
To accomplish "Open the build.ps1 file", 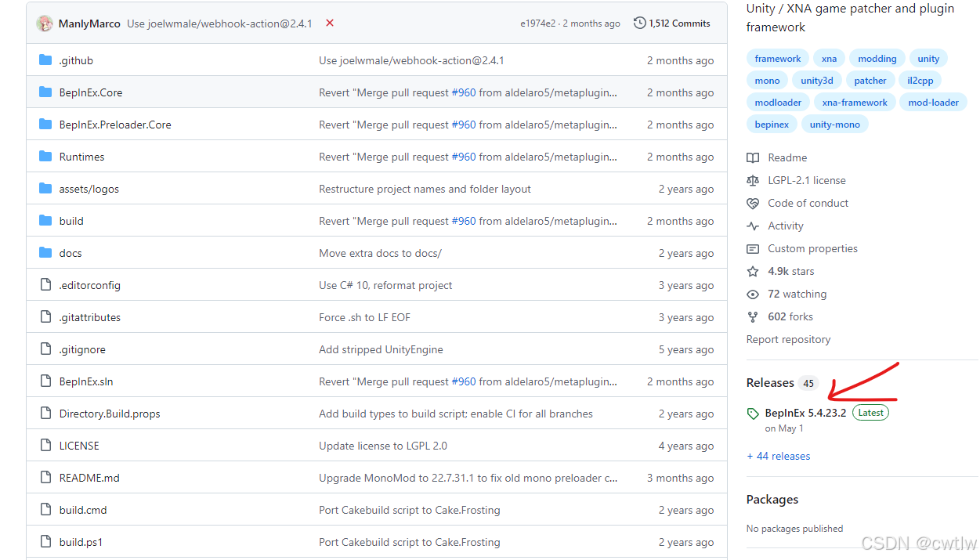I will 81,542.
